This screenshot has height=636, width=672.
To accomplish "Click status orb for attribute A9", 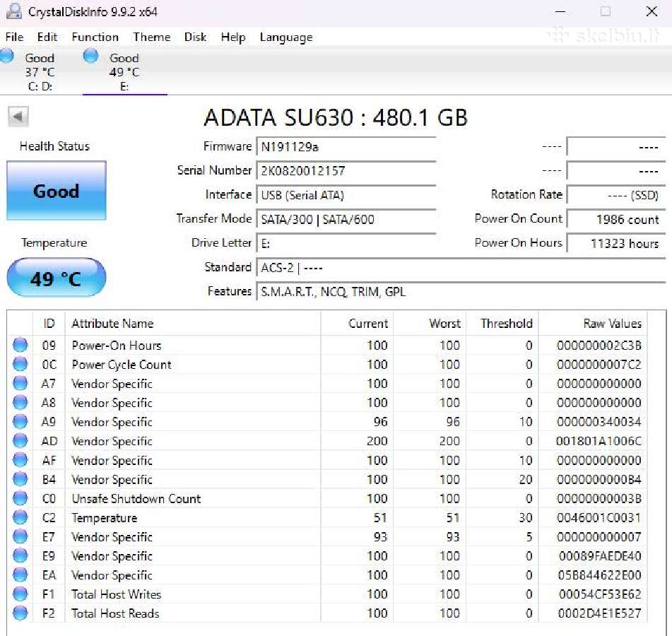I will 20,422.
